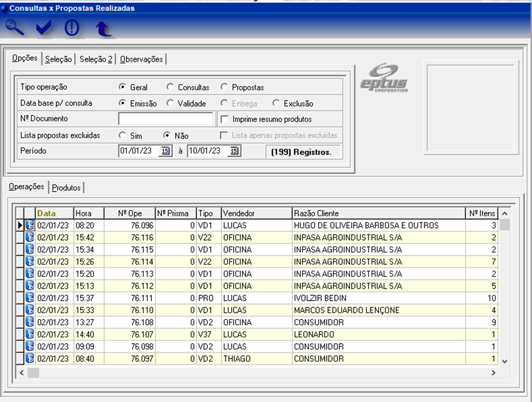Click the magnifying glass search icon
The height and width of the screenshot is (402, 532).
(15, 28)
